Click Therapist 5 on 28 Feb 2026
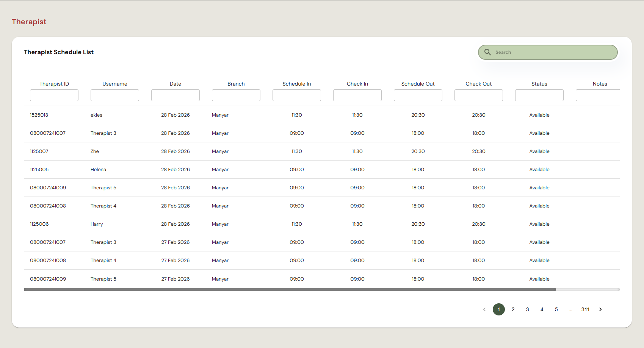The image size is (644, 348). point(103,188)
